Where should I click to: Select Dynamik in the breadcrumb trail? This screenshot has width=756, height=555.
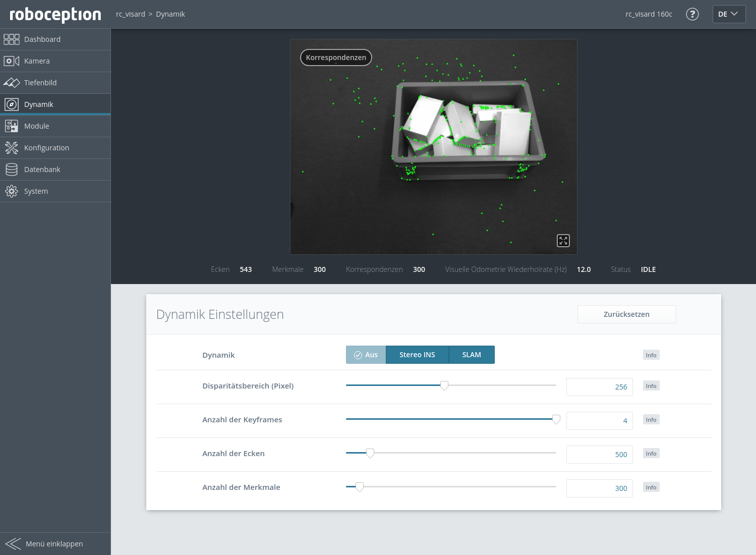[170, 14]
